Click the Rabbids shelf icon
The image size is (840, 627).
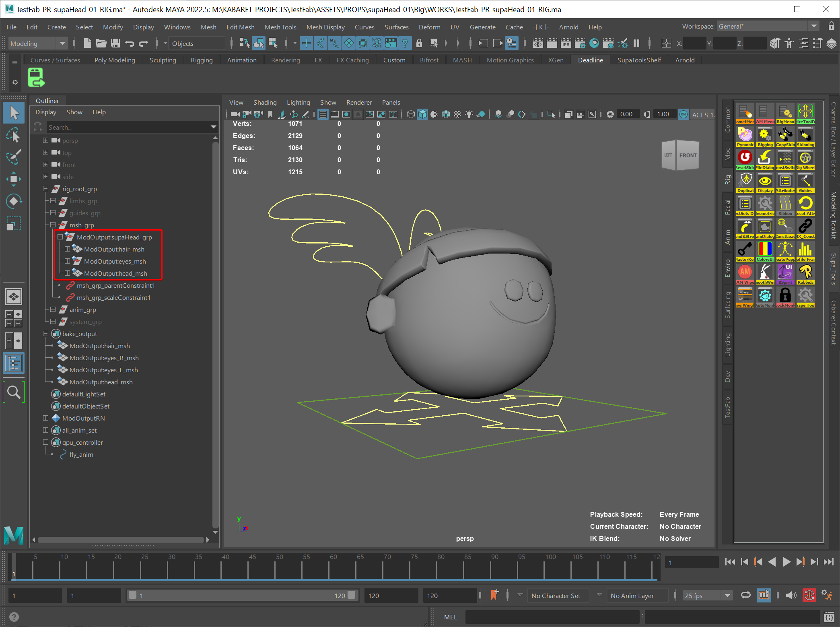click(805, 274)
